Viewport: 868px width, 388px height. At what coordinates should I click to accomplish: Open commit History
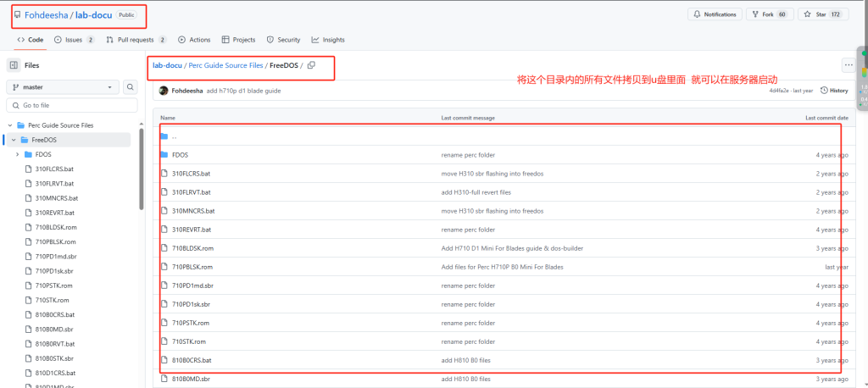point(834,90)
